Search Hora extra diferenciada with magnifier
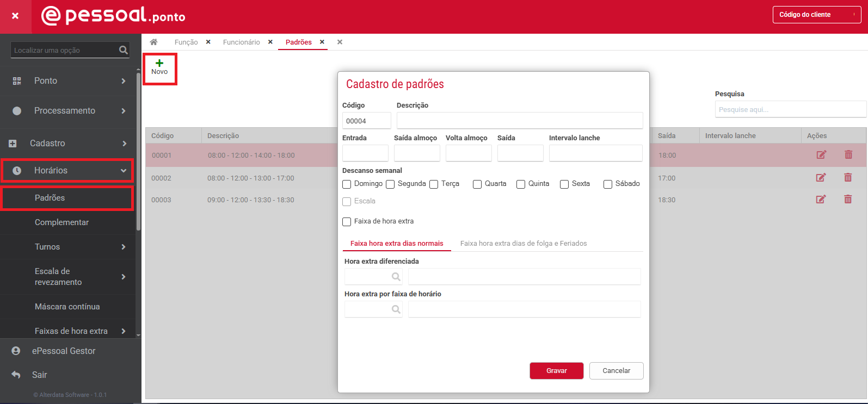The height and width of the screenshot is (404, 868). [396, 277]
